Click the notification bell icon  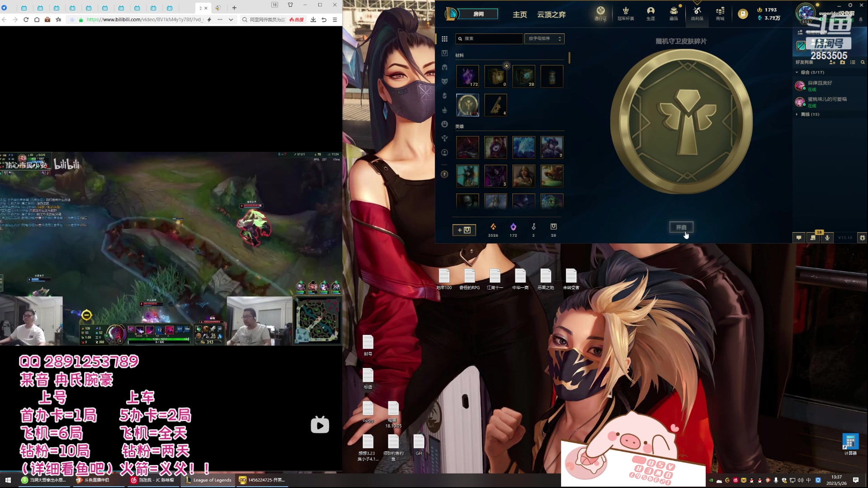[x=861, y=19]
